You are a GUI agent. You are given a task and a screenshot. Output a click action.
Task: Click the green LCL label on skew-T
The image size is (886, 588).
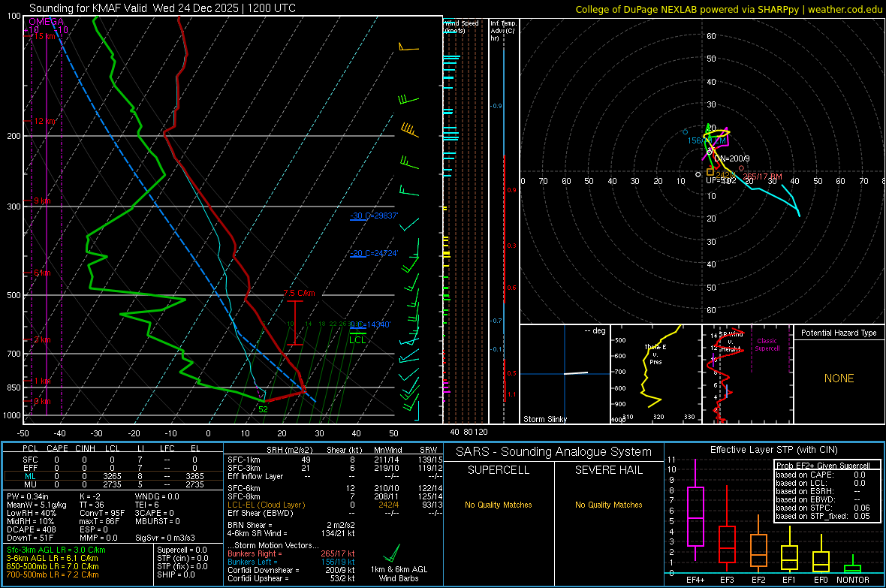pyautogui.click(x=357, y=339)
